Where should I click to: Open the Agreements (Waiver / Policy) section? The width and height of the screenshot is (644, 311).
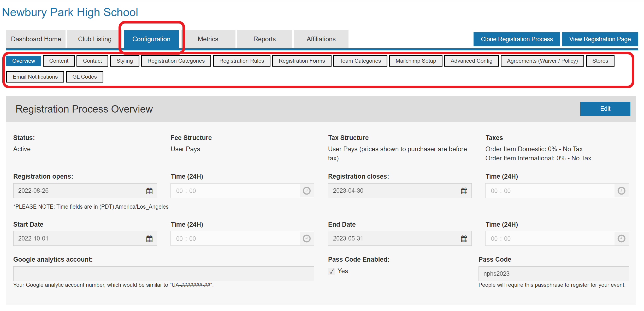[542, 61]
